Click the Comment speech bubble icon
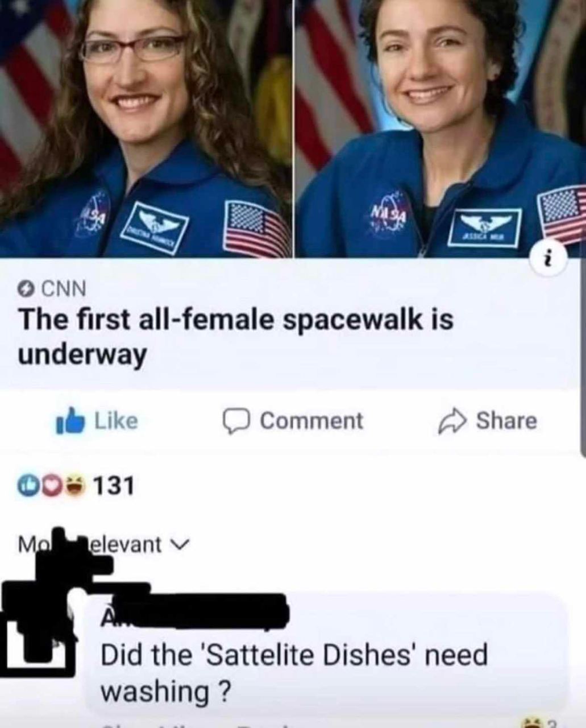This screenshot has height=728, width=586. click(x=236, y=421)
